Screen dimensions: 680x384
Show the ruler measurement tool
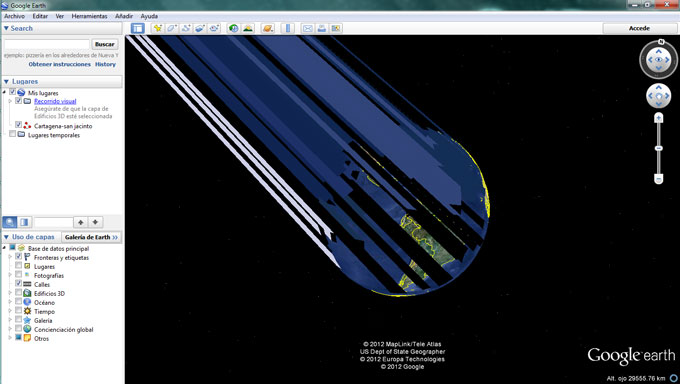(x=288, y=28)
